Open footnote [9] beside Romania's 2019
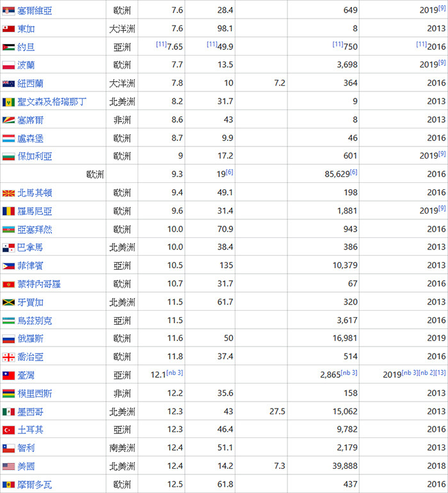The width and height of the screenshot is (448, 493). [x=442, y=208]
